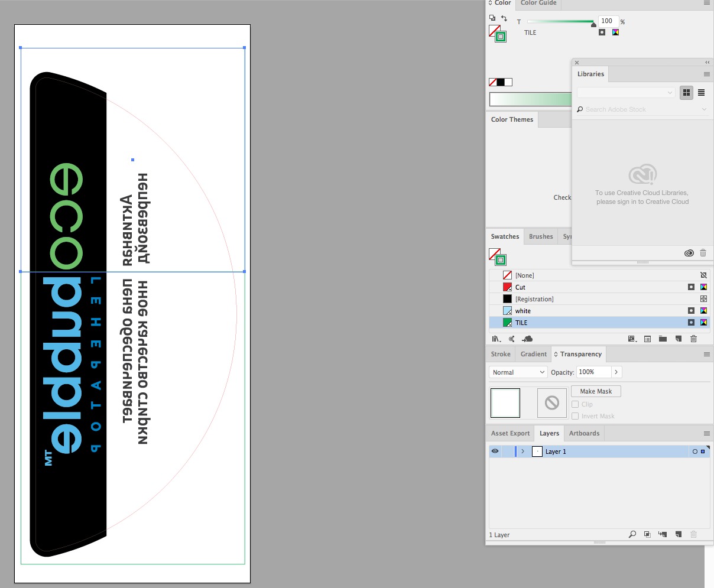The height and width of the screenshot is (588, 714).
Task: Toggle visibility of Layer 1
Action: click(495, 451)
